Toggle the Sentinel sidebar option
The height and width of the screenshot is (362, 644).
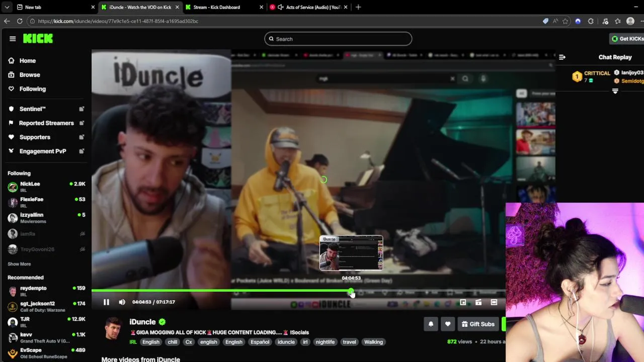coord(46,109)
